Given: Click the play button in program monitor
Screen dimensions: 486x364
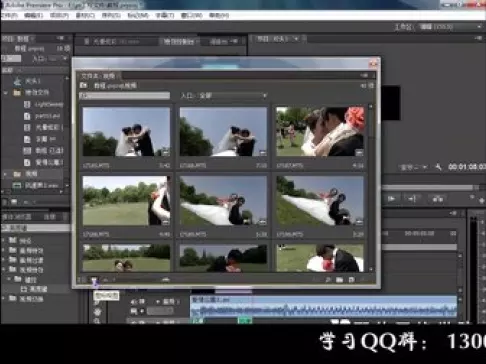Looking at the screenshot, I should coord(392,199).
